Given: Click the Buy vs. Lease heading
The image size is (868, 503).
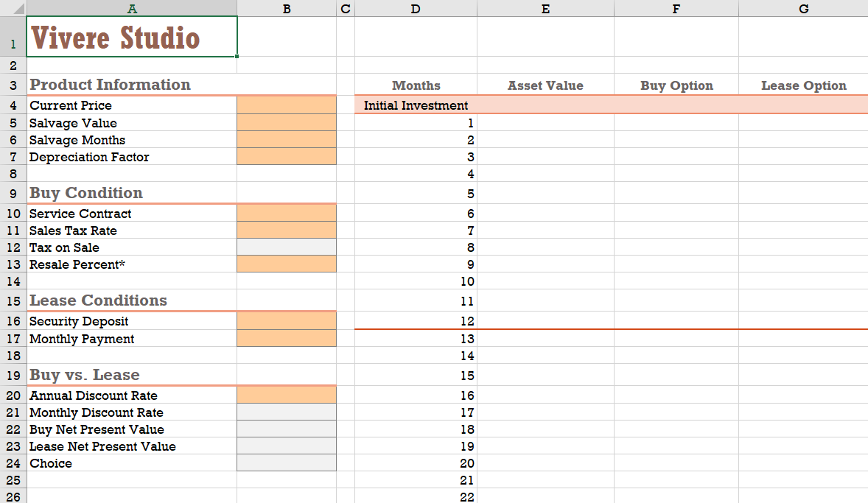Looking at the screenshot, I should 84,375.
